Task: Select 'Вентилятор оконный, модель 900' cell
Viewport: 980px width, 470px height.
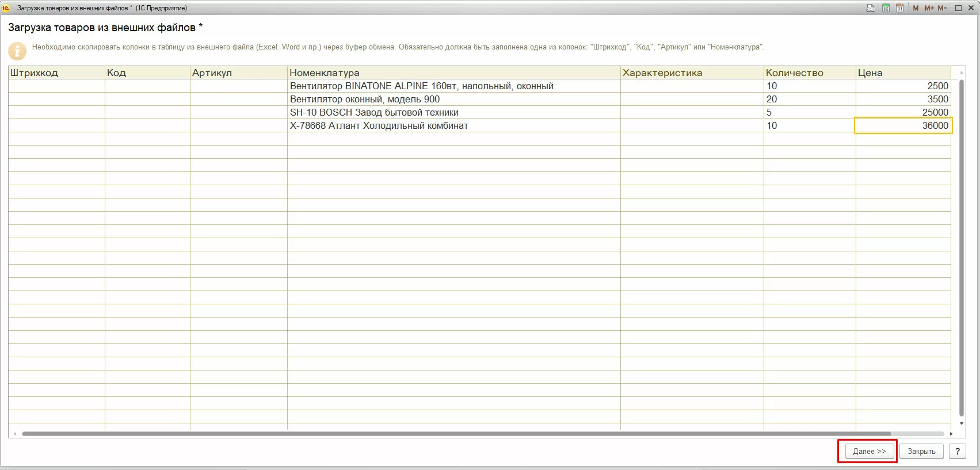Action: [454, 99]
